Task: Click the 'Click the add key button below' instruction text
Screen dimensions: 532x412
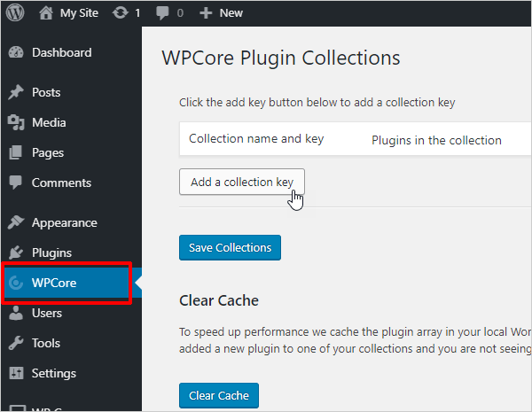Action: coord(317,103)
